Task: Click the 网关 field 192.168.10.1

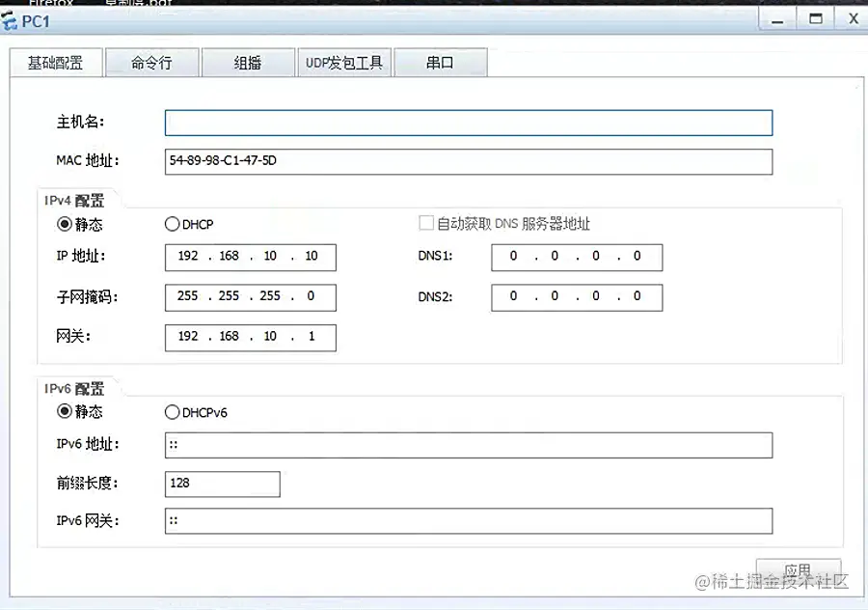Action: click(250, 338)
